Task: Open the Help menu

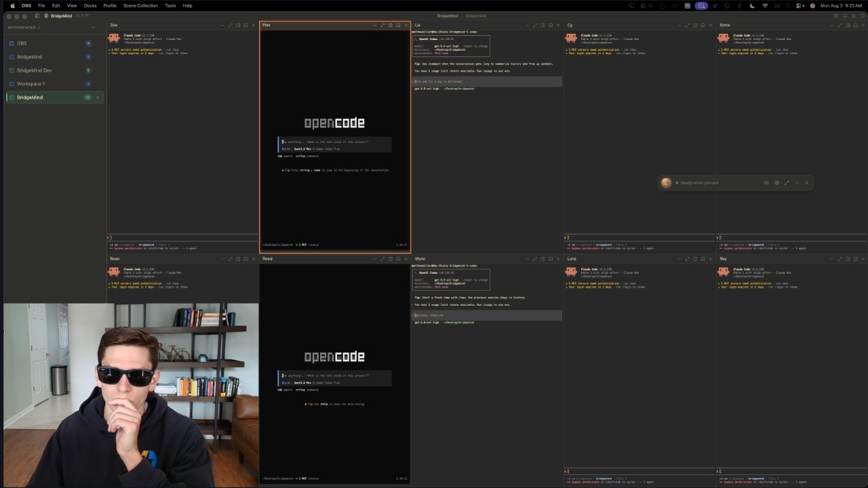Action: (187, 5)
